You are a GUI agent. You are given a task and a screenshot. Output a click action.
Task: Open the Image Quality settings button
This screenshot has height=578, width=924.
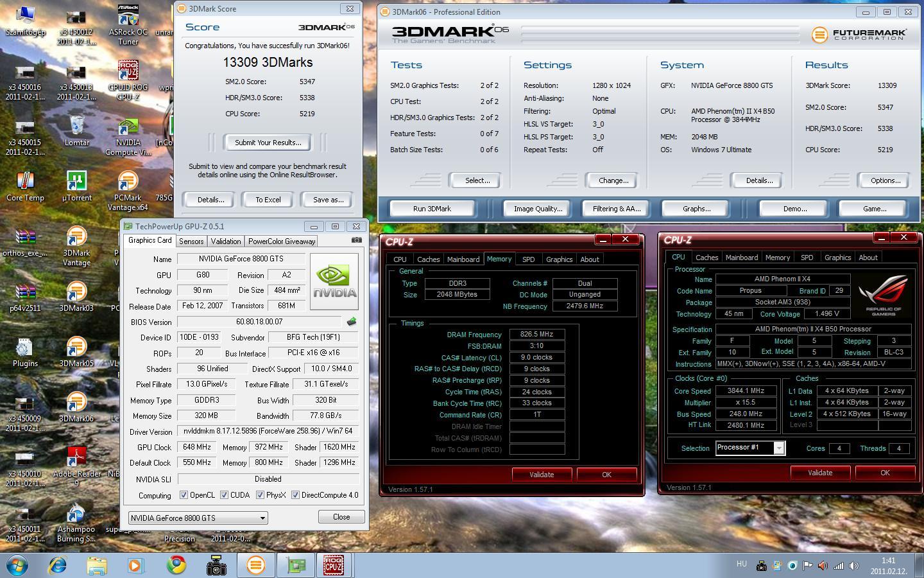coord(538,209)
